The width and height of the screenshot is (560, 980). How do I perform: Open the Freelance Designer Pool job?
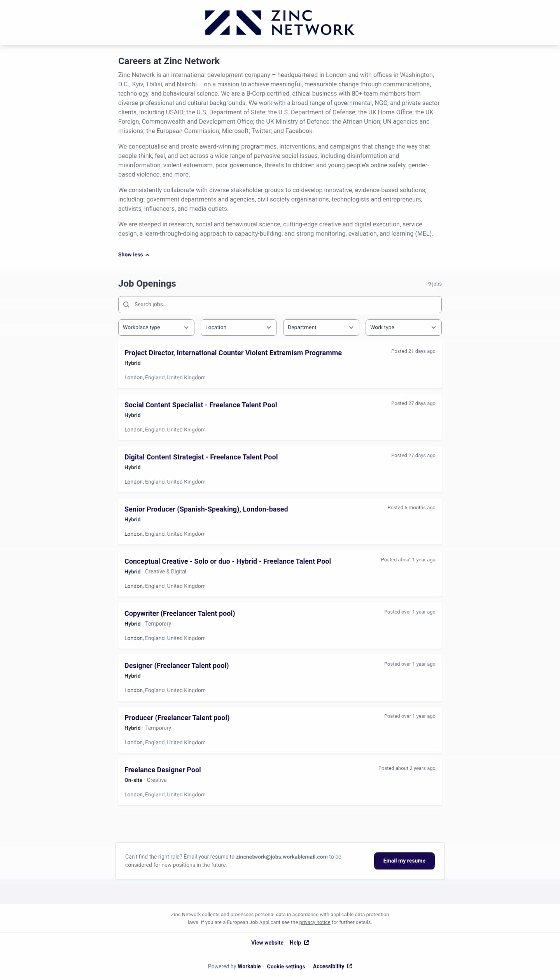point(163,770)
